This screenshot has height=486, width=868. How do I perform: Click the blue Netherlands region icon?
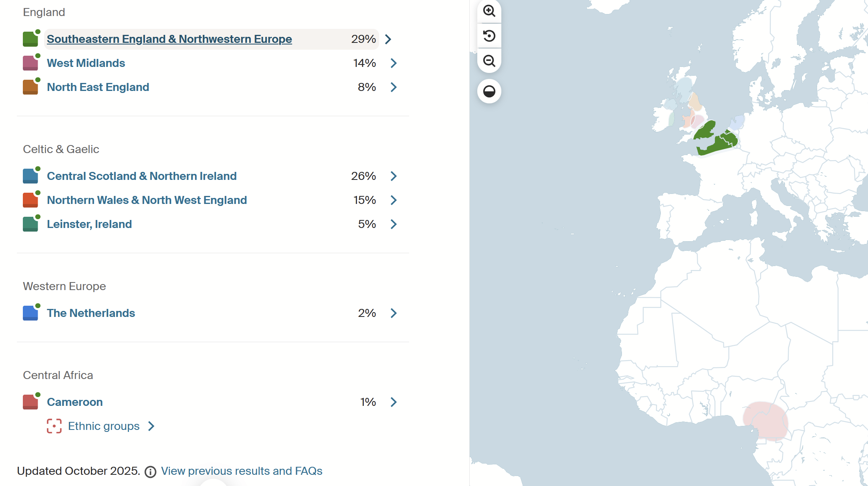click(x=30, y=313)
